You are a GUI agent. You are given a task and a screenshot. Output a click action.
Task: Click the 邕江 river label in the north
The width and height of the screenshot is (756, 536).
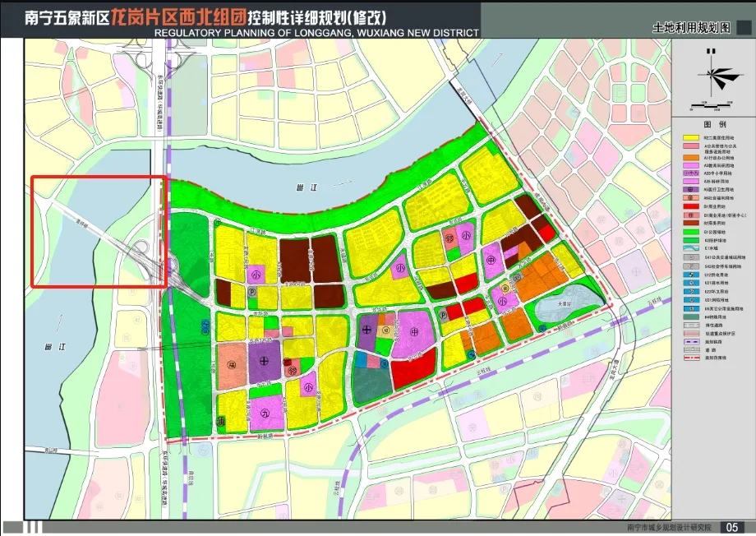click(x=307, y=187)
